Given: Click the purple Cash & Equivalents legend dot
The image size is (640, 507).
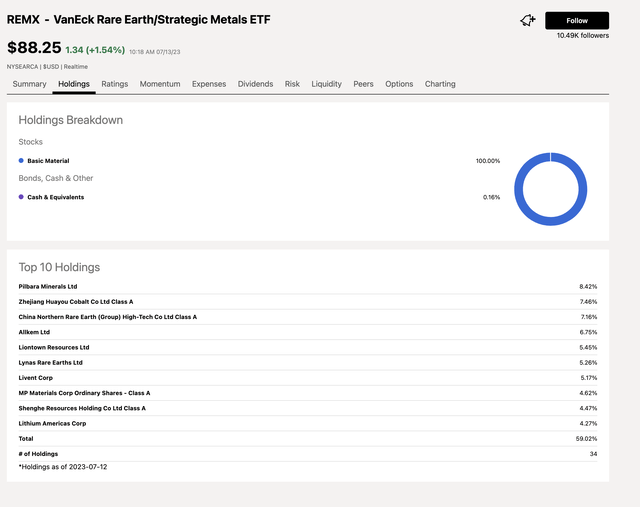Looking at the screenshot, I should pyautogui.click(x=21, y=197).
